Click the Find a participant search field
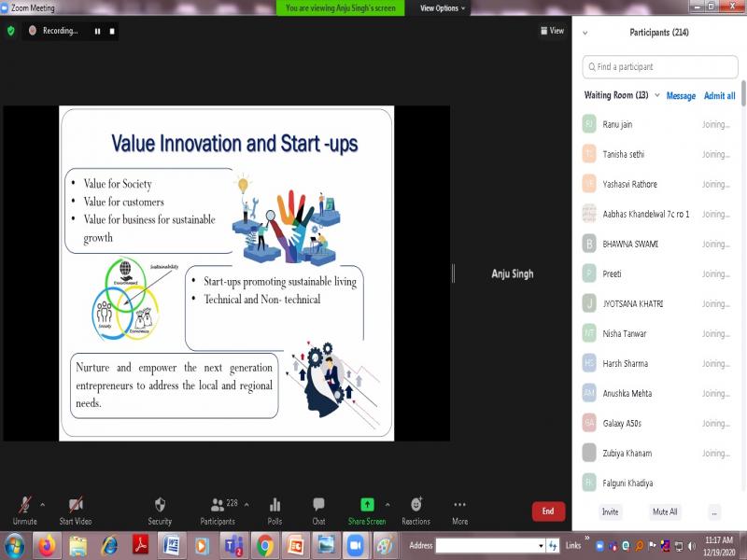Screen dimensions: 747x560 (x=659, y=67)
